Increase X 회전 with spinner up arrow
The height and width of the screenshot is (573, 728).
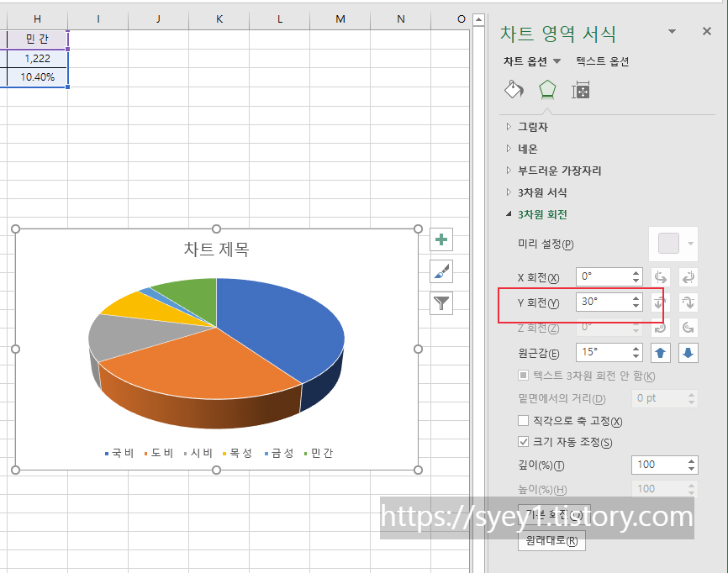click(x=636, y=273)
